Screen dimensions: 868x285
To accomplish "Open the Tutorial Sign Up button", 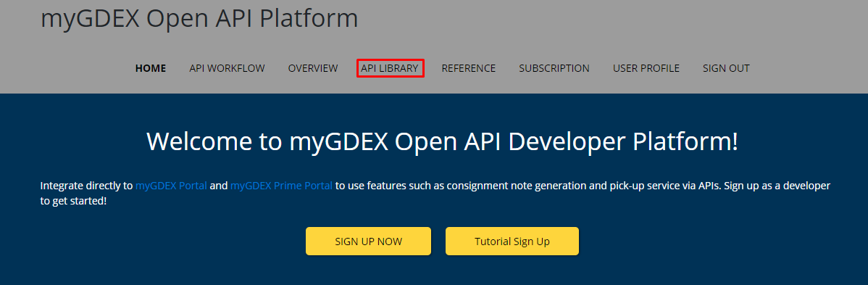I will [512, 241].
